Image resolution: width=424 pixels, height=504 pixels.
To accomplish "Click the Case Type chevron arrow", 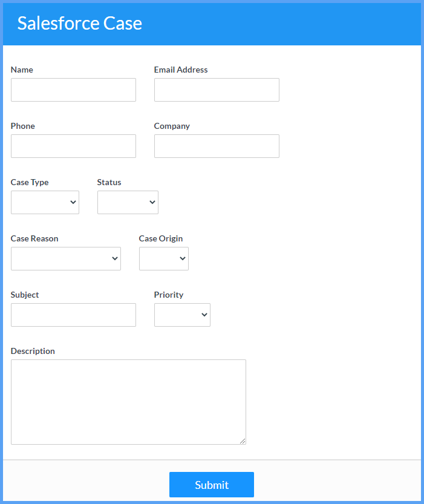I will [x=73, y=202].
